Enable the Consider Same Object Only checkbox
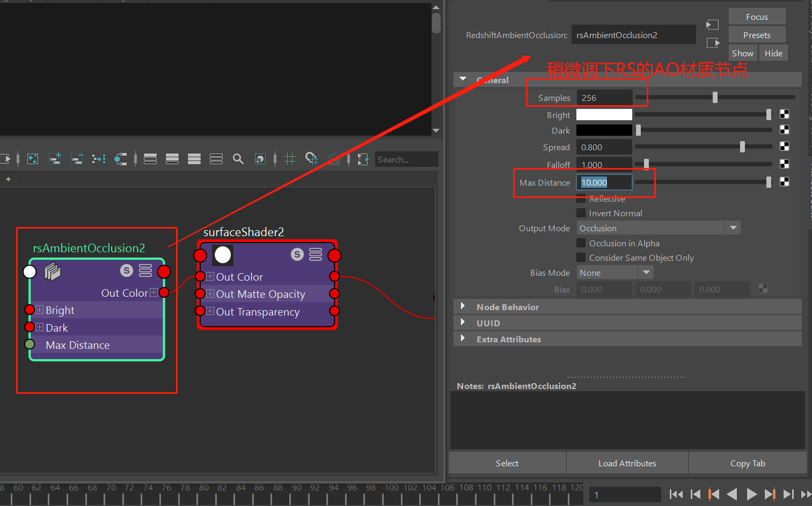The image size is (812, 506). (581, 258)
